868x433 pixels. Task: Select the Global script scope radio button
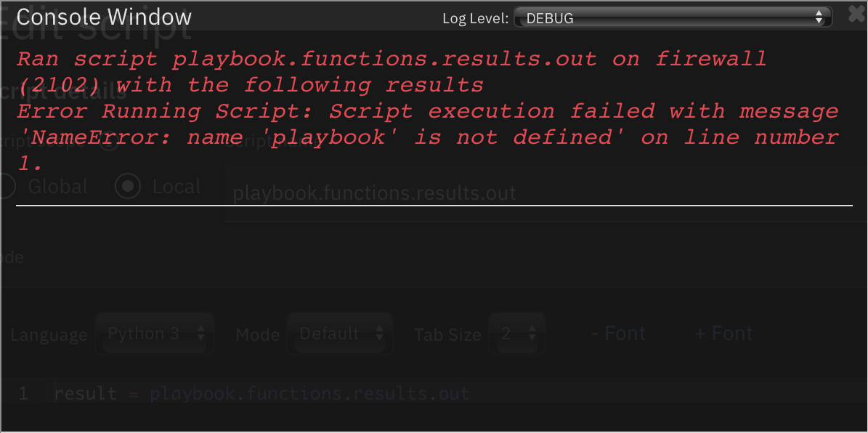(x=7, y=186)
